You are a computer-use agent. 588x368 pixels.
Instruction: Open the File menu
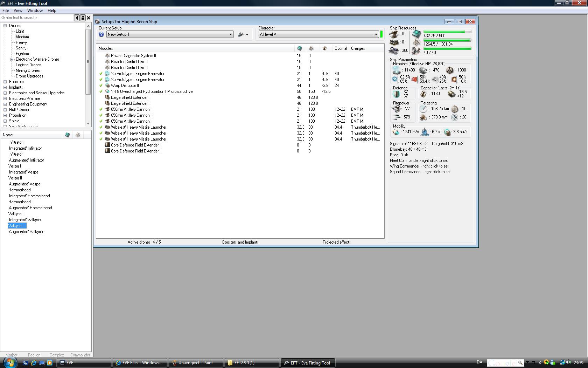(6, 11)
